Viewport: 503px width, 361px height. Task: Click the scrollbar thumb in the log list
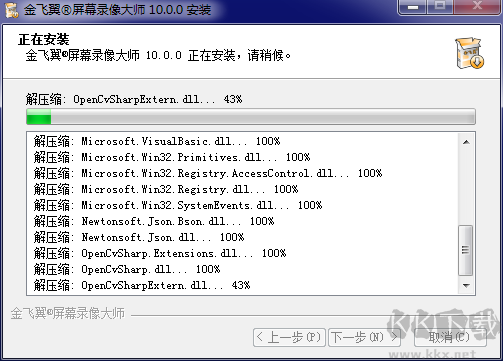466,250
